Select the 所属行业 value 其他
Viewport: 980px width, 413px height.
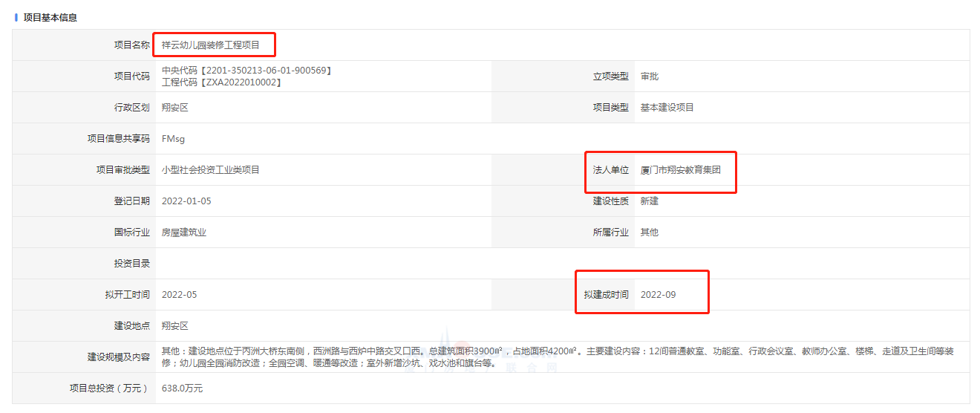(x=649, y=232)
